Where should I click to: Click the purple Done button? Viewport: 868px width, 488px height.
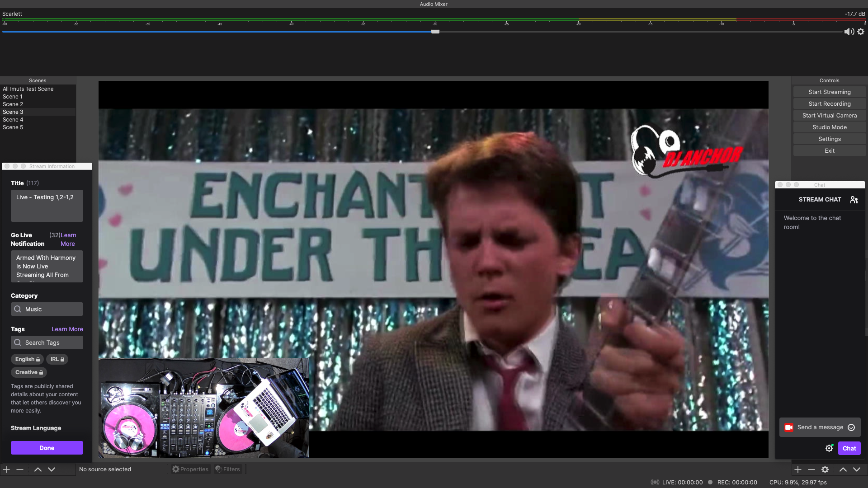[x=47, y=448]
